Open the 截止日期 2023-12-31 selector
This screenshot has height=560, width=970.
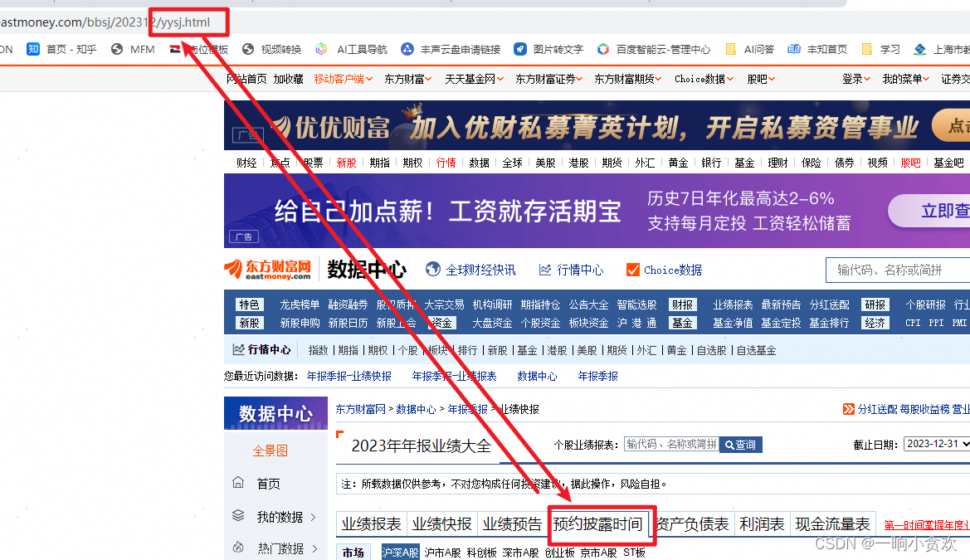[x=937, y=444]
